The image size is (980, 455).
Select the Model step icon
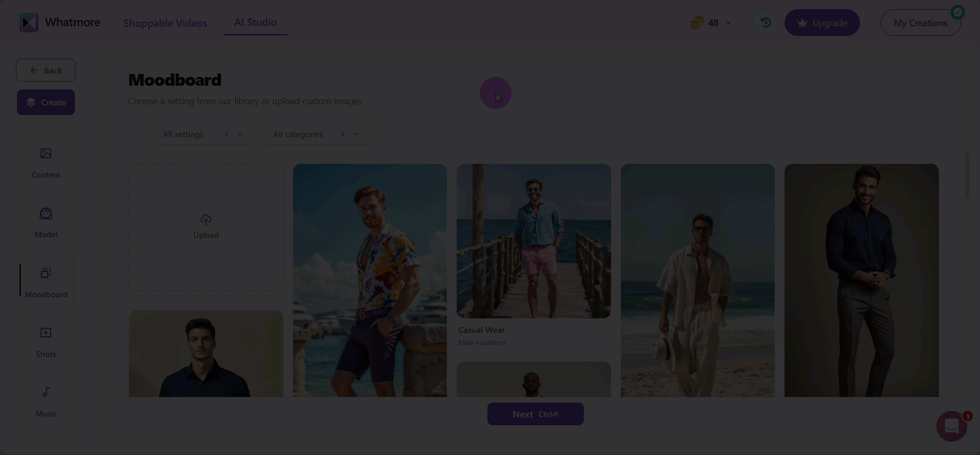(x=46, y=214)
